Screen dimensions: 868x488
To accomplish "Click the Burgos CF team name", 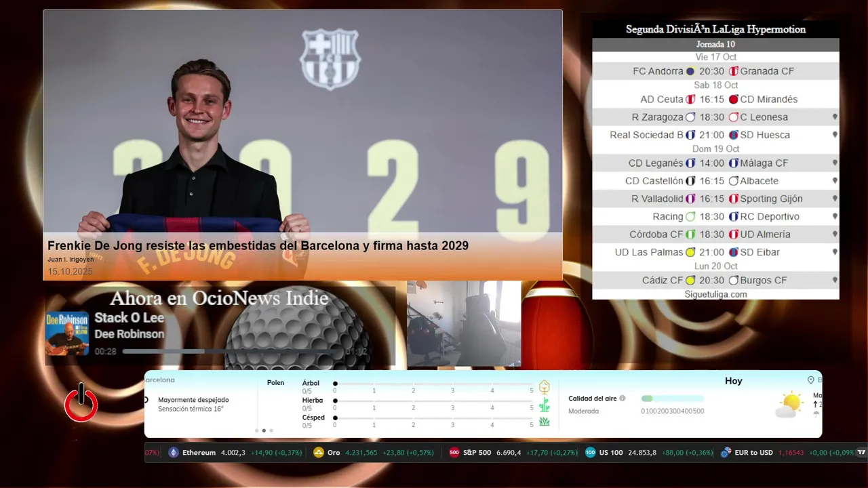I will [764, 280].
